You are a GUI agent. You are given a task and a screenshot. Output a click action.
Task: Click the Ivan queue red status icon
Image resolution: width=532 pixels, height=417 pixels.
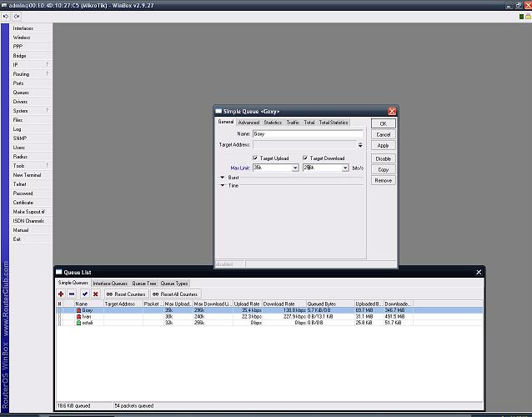(78, 317)
